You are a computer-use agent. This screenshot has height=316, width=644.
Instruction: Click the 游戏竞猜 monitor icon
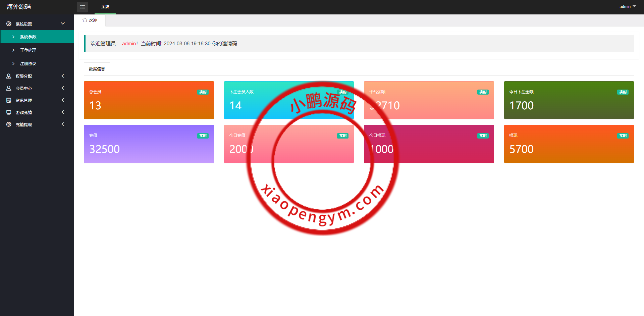pos(9,112)
